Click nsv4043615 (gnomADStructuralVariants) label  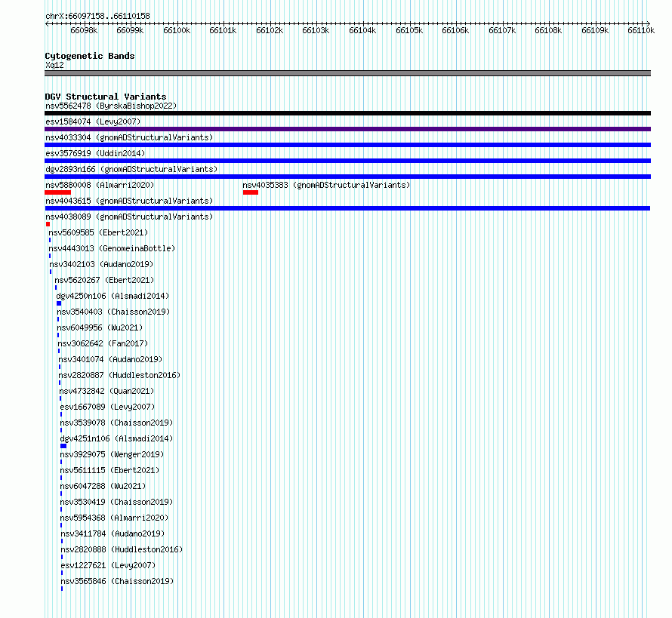[129, 201]
